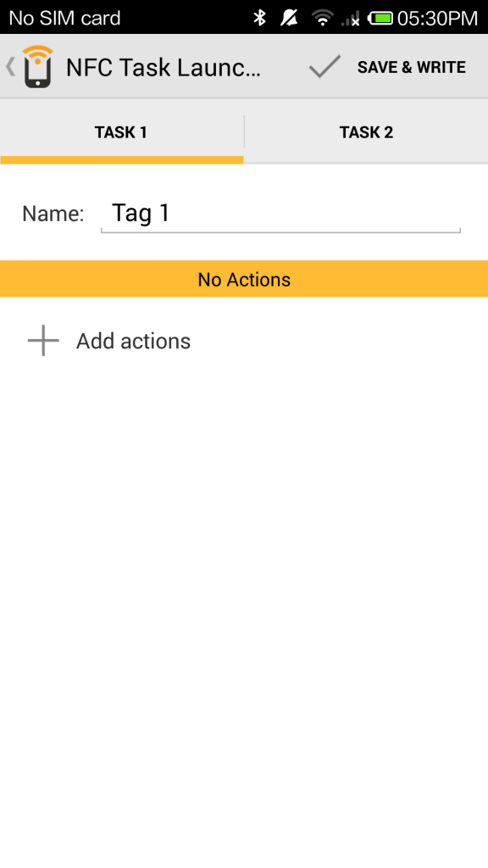Tap the cellular signal no-service icon
This screenshot has width=488, height=868.
pos(350,19)
